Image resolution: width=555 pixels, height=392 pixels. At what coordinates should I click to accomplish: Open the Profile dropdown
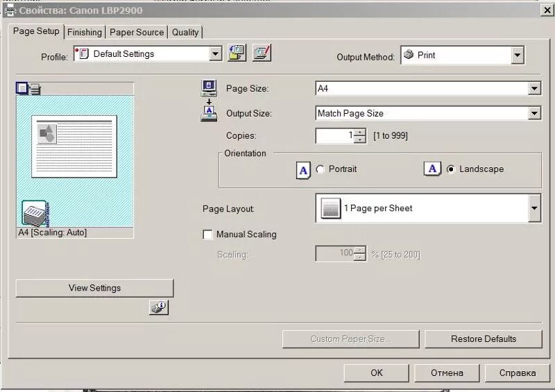point(215,54)
